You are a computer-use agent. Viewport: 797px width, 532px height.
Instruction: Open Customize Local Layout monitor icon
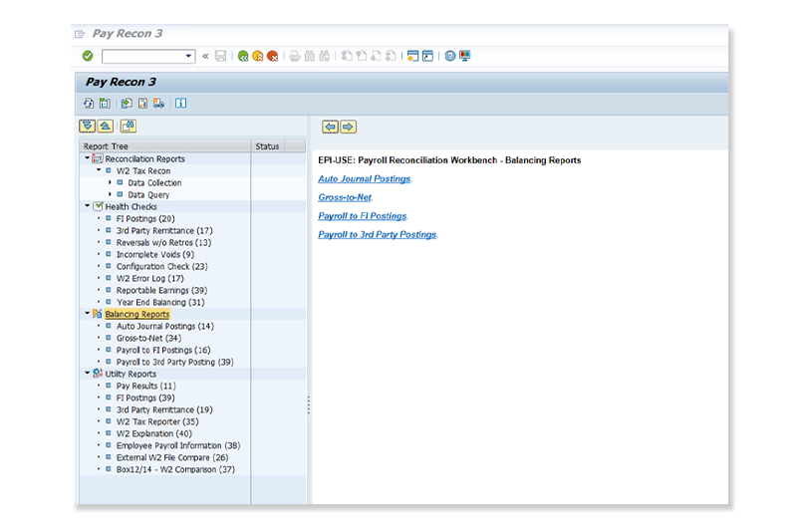point(464,56)
